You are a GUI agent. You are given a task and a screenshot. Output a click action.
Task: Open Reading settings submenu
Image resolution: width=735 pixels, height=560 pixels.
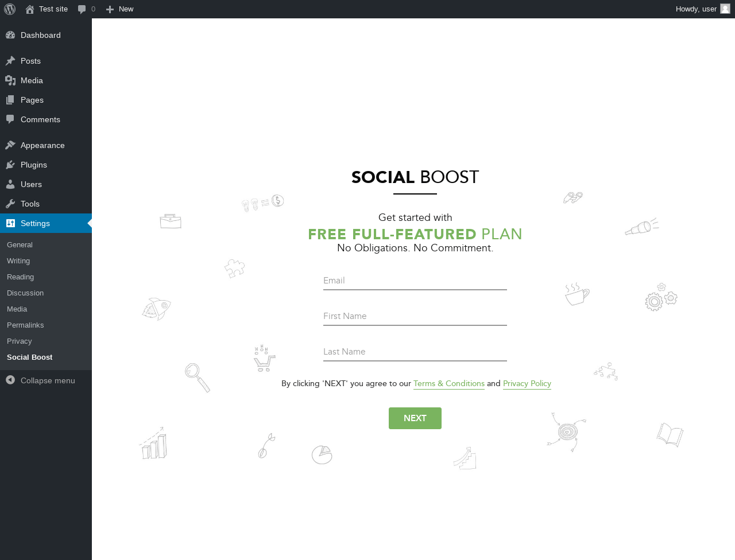click(20, 277)
